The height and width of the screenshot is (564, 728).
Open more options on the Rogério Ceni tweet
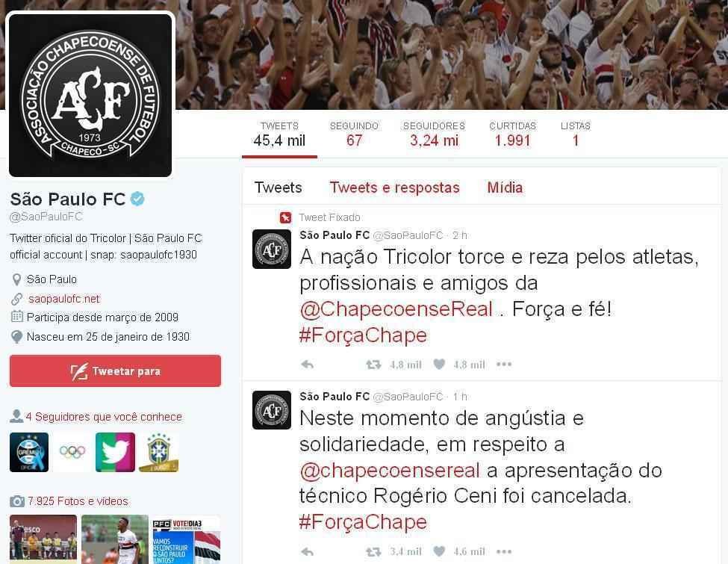[x=504, y=551]
